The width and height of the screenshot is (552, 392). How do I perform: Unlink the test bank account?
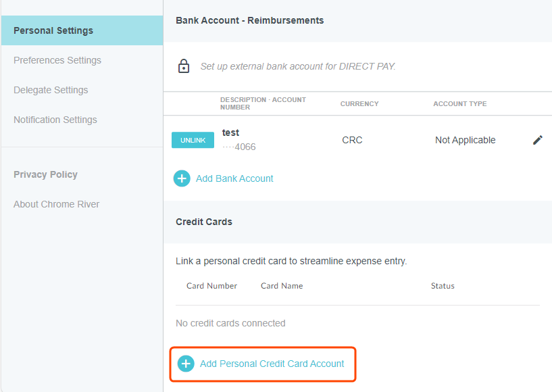[193, 140]
